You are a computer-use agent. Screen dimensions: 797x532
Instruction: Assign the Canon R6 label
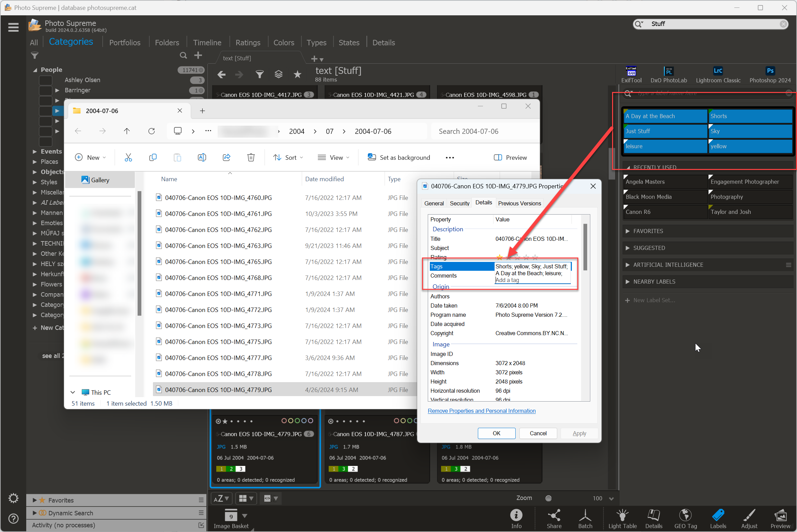tap(665, 212)
